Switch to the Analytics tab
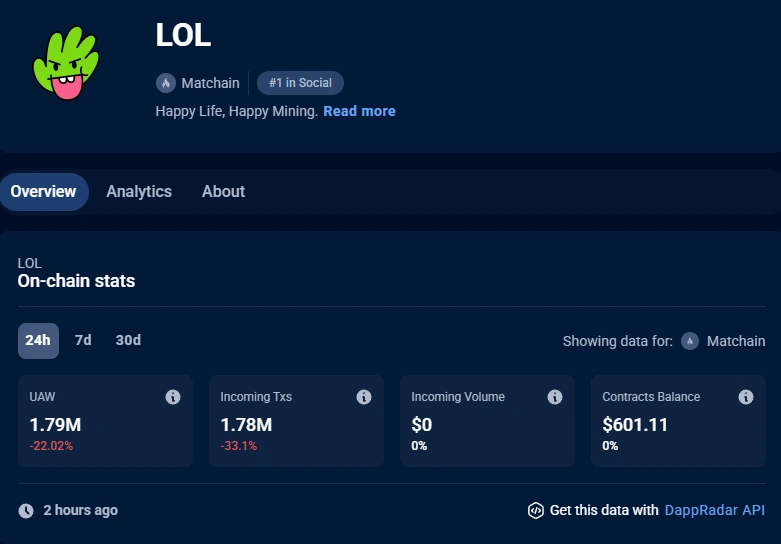 click(139, 192)
